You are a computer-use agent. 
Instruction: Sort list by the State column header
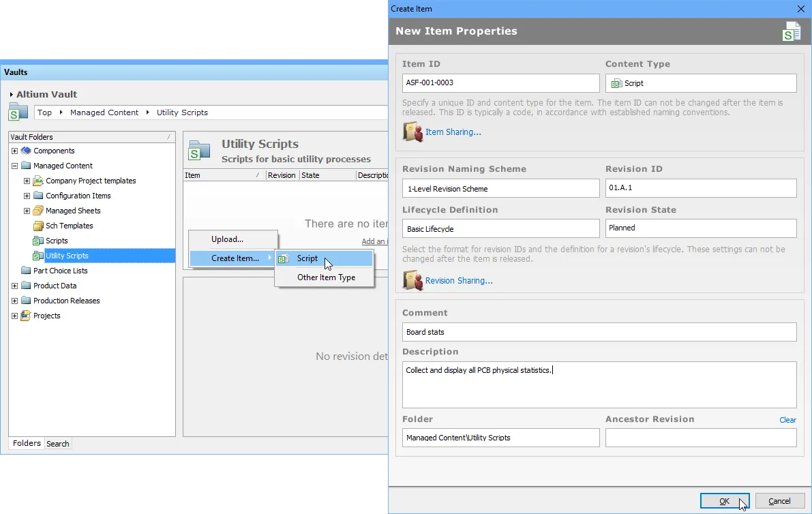point(328,175)
